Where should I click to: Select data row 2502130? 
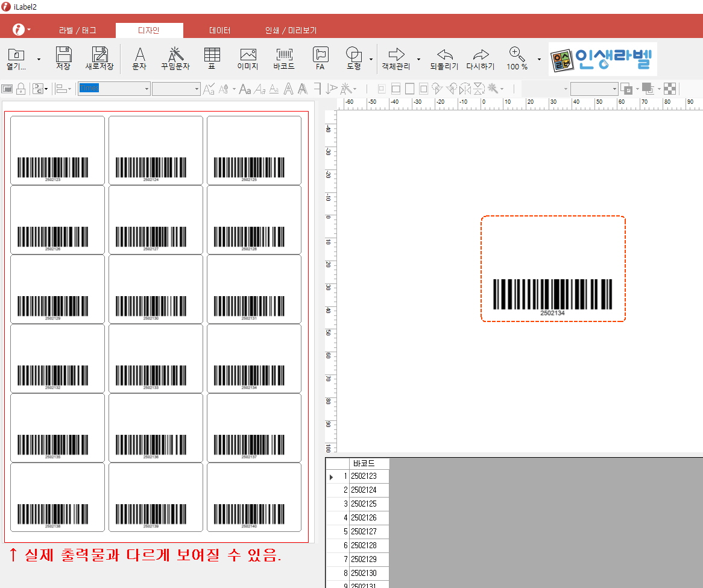pos(369,573)
